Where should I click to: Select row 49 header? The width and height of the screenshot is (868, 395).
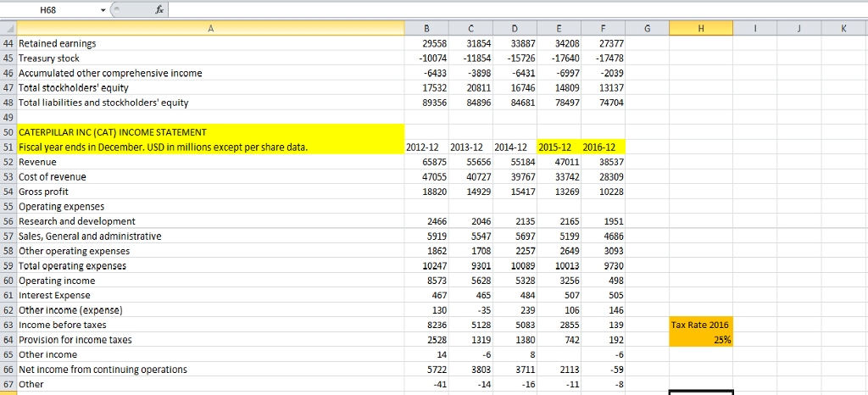point(8,117)
